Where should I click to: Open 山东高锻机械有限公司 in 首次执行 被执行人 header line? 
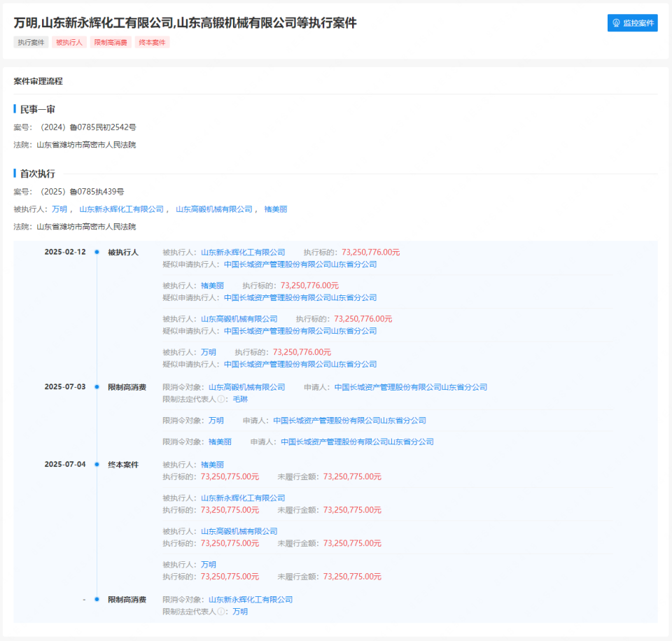[214, 209]
